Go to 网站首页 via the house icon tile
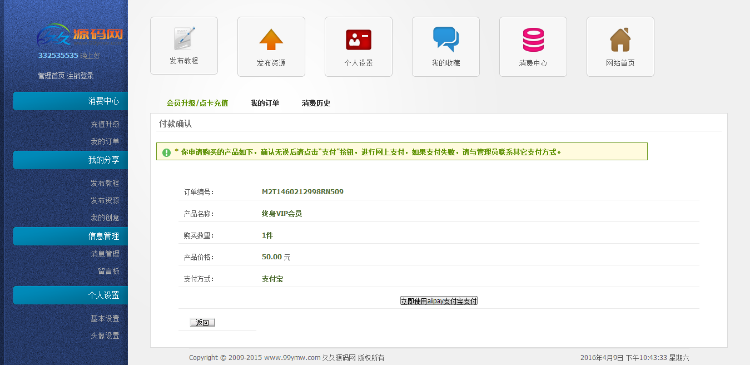The width and height of the screenshot is (750, 365). 620,46
